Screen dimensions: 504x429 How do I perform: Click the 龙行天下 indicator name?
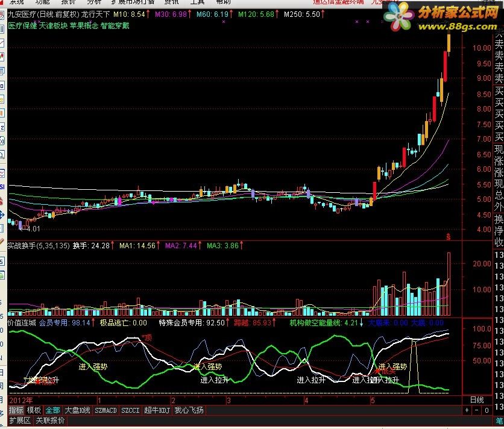[95, 14]
